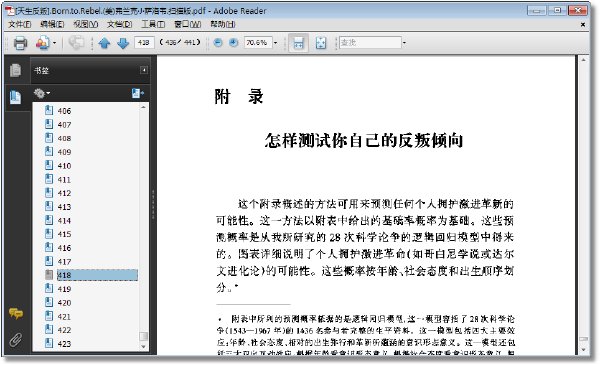
Task: Select bookmark 407
Action: [64, 125]
